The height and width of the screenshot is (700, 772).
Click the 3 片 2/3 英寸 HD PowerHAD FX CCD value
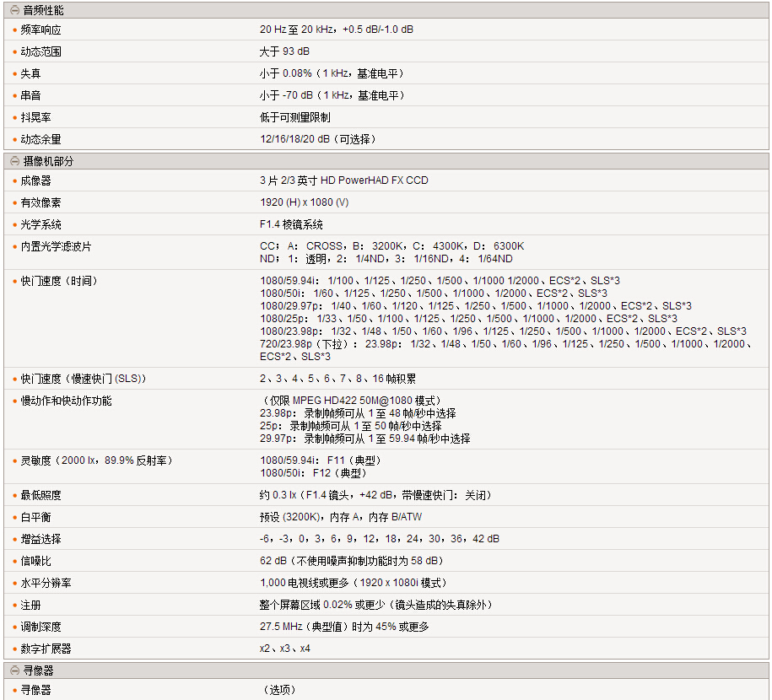(x=343, y=180)
